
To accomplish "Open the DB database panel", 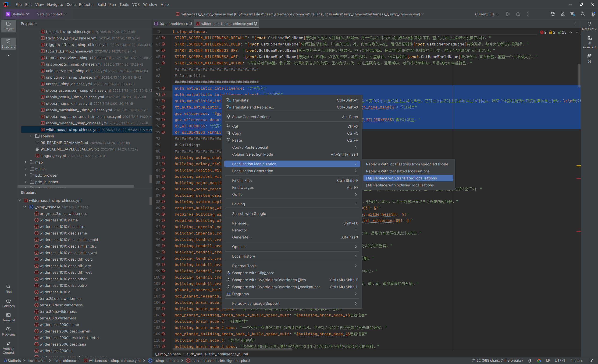I will tap(589, 58).
